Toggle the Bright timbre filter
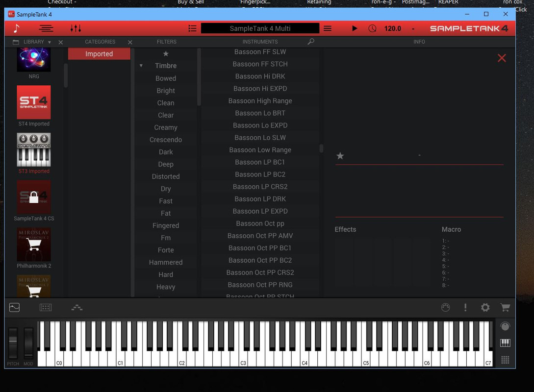This screenshot has height=392, width=534. click(x=166, y=91)
